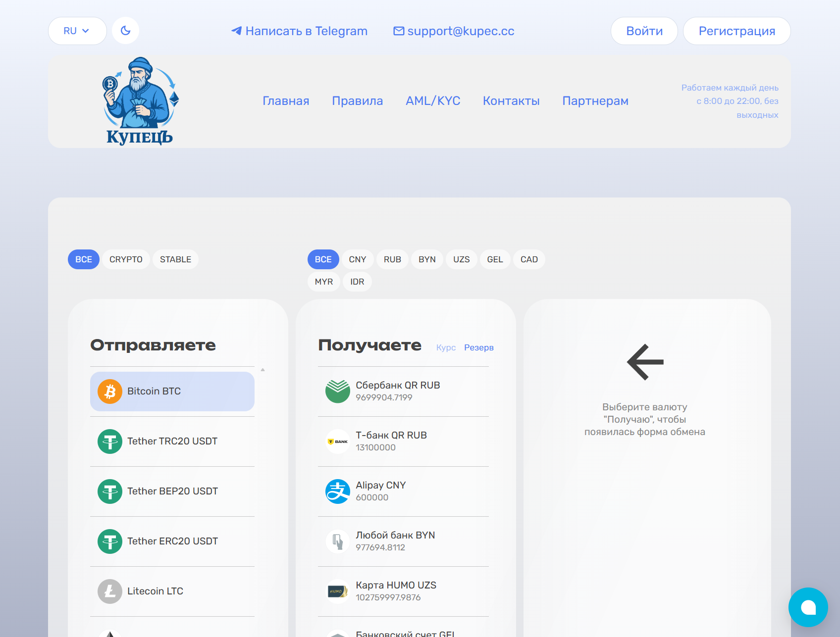The width and height of the screenshot is (840, 637).
Task: Switch to the Резерв tab
Action: (478, 347)
